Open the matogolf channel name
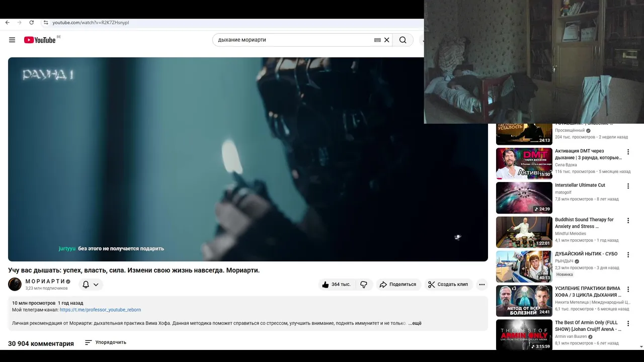 coord(563,193)
